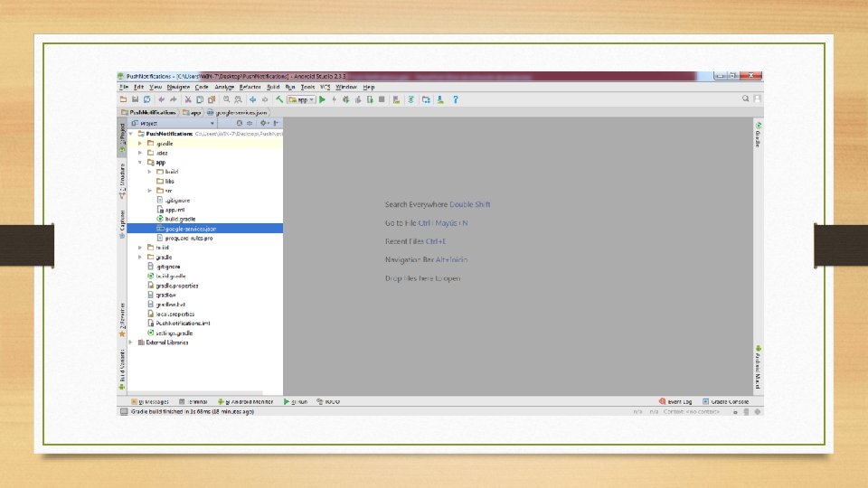
Task: Expand the External Libraries node
Action: pyautogui.click(x=131, y=343)
